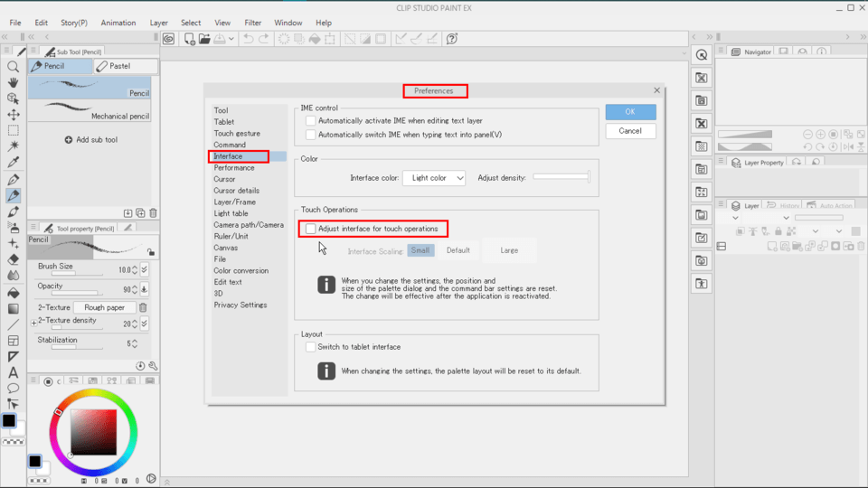The width and height of the screenshot is (868, 488).
Task: Switch to Auto Action tab
Action: coord(830,205)
